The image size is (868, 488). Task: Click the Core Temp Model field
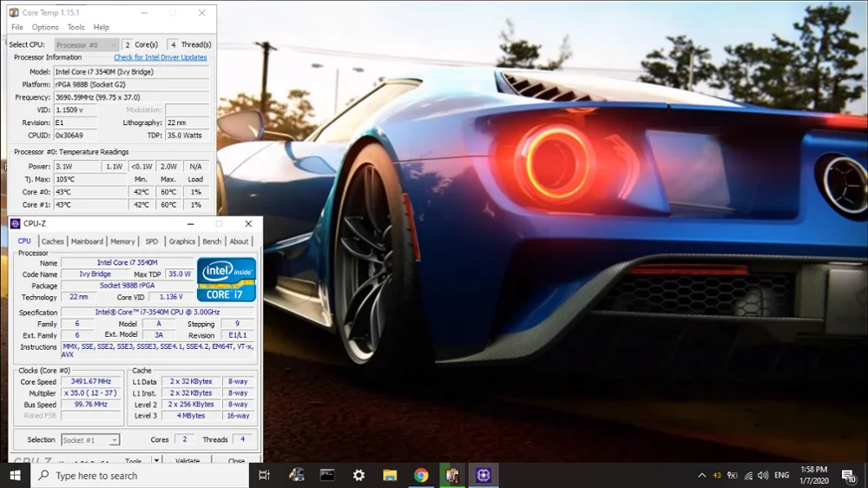(x=131, y=71)
